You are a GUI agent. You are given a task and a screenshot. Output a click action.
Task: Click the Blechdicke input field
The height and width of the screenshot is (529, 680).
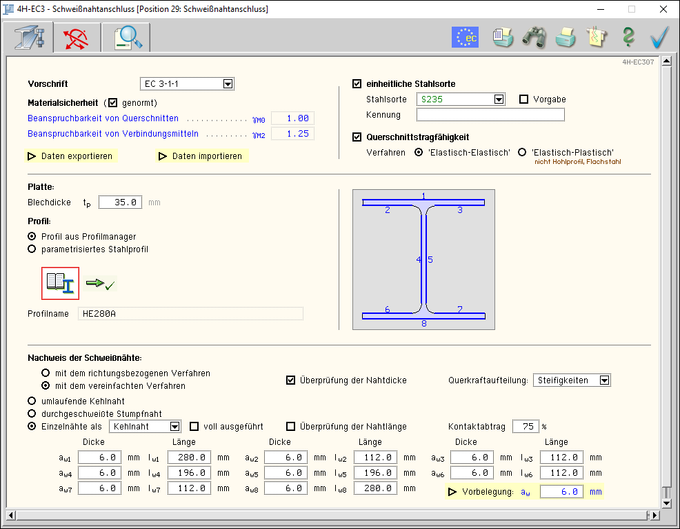tap(119, 201)
